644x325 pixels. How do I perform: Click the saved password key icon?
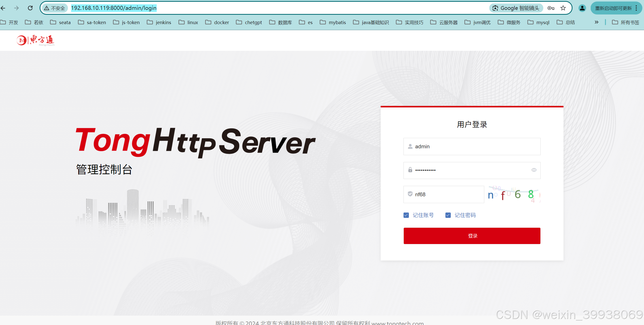551,8
